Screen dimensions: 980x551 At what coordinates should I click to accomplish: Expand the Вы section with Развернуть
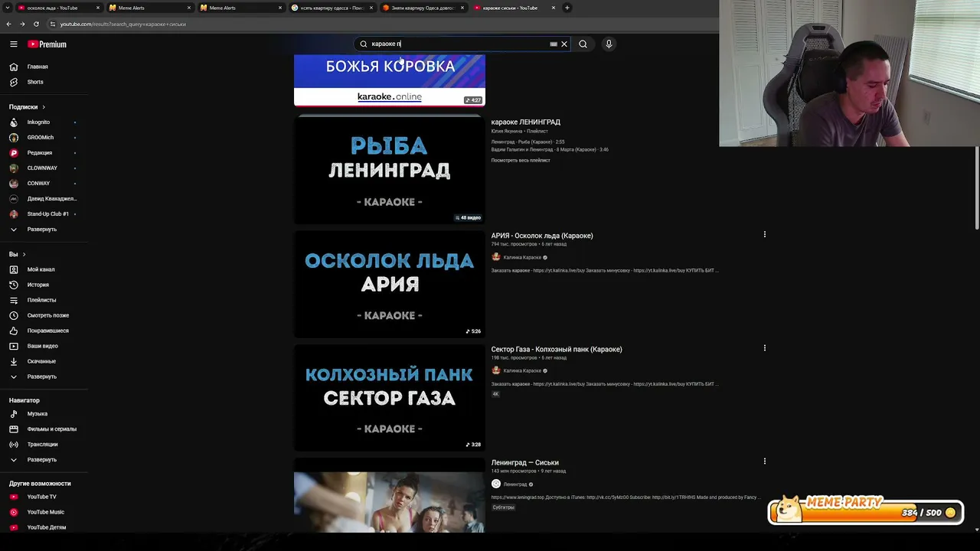44,377
